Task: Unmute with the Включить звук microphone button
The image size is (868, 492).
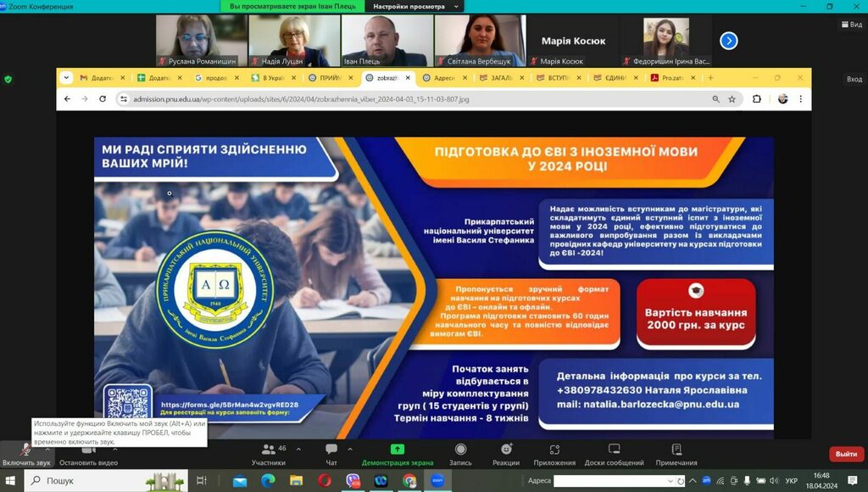Action: click(x=25, y=454)
